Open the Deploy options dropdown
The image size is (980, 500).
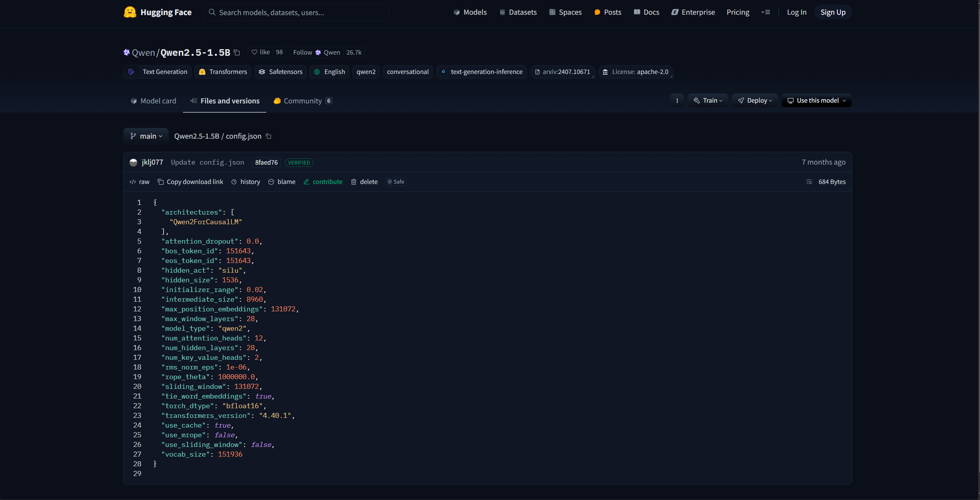pos(754,100)
